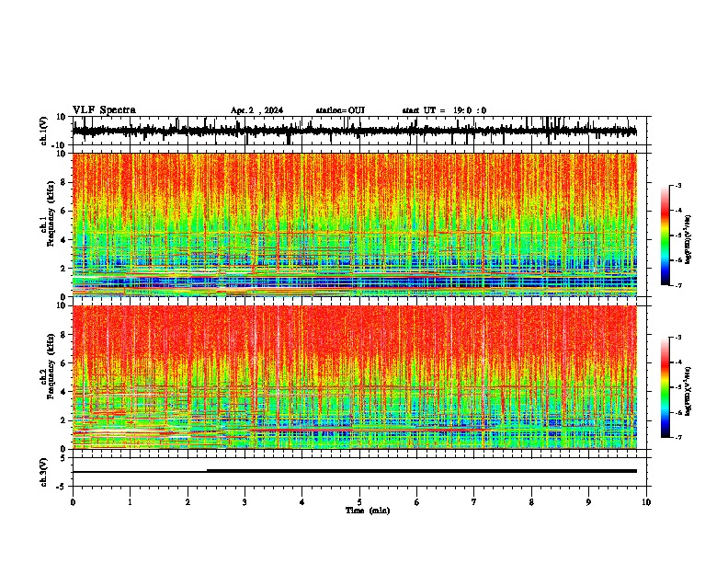
Task: Click the ch.1 color bar log PSD label
Action: 688,240
